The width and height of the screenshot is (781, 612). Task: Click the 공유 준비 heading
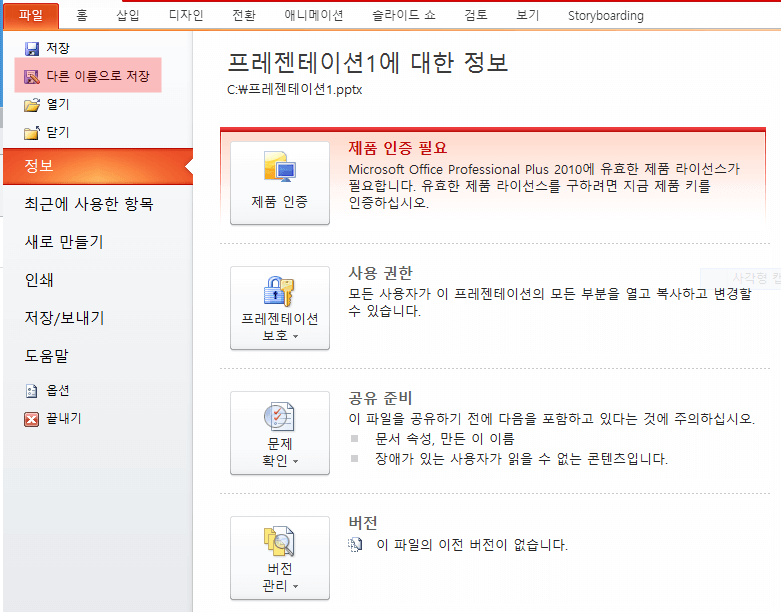(x=381, y=398)
